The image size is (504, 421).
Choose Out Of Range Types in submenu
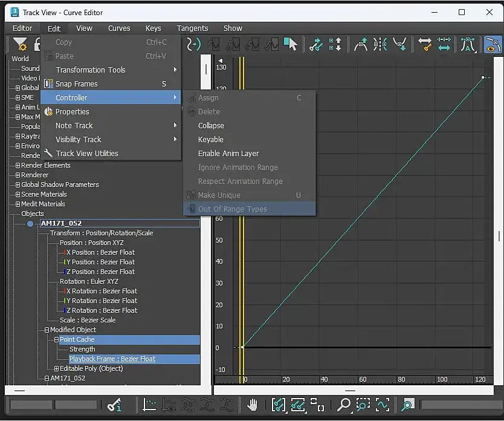232,209
